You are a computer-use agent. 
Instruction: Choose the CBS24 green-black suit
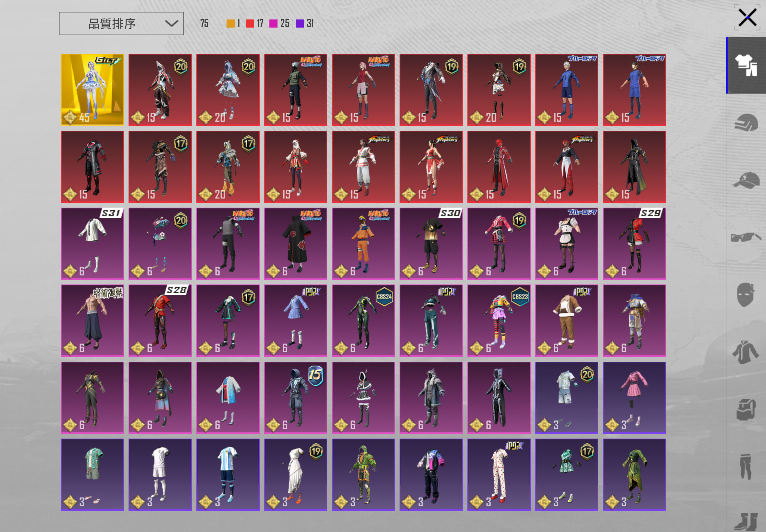tap(363, 321)
